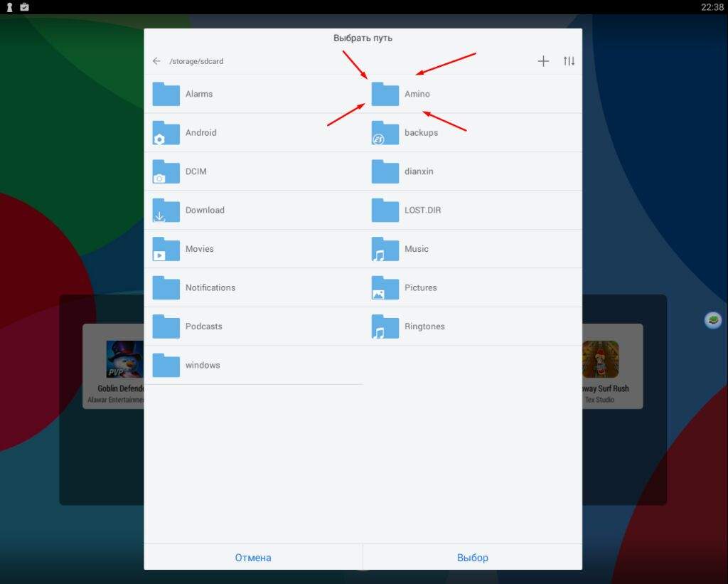This screenshot has width=728, height=584.
Task: Select the 'backups' folder name
Action: tap(421, 133)
